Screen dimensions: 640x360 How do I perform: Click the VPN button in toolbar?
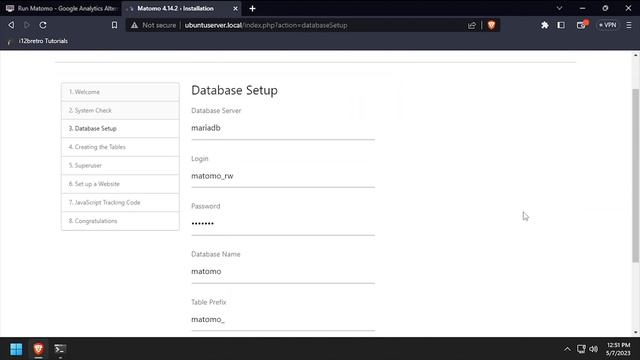608,25
